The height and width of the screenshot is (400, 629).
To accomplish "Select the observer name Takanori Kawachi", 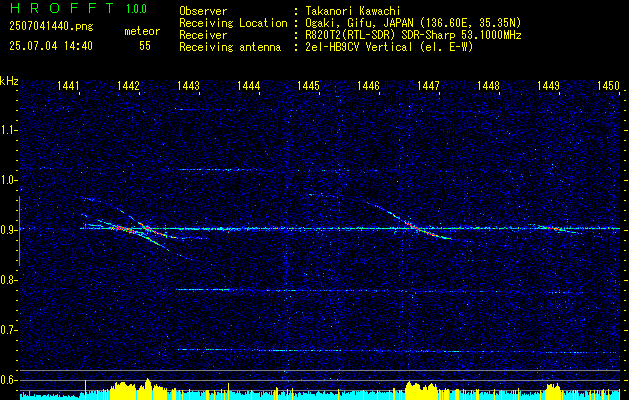I will coord(353,11).
